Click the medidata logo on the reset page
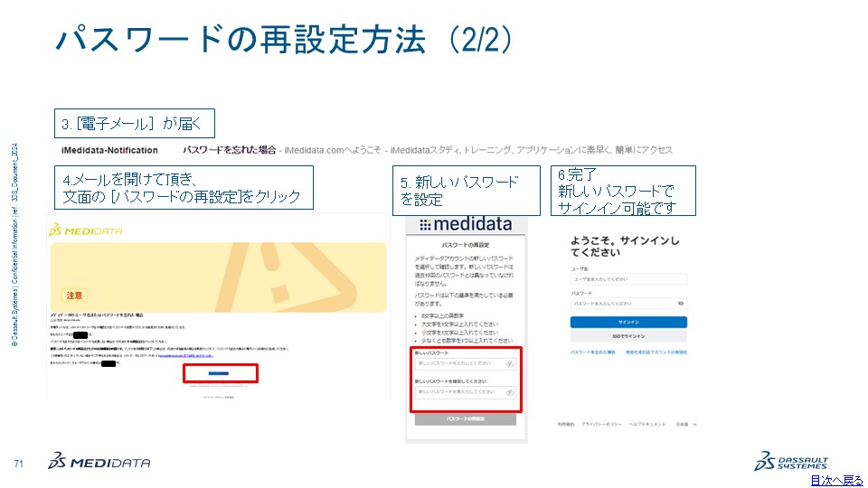 coord(466,224)
